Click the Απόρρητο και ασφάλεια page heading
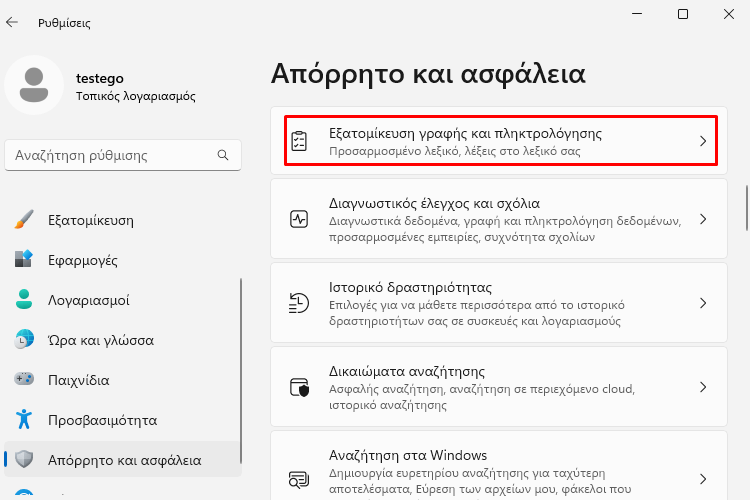Screen dimensions: 750x500 [428, 74]
